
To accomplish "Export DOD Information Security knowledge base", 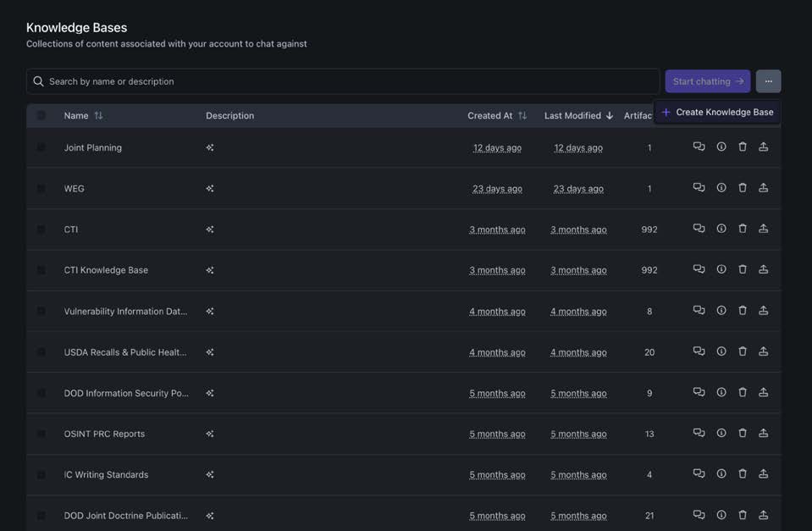I will click(x=763, y=392).
